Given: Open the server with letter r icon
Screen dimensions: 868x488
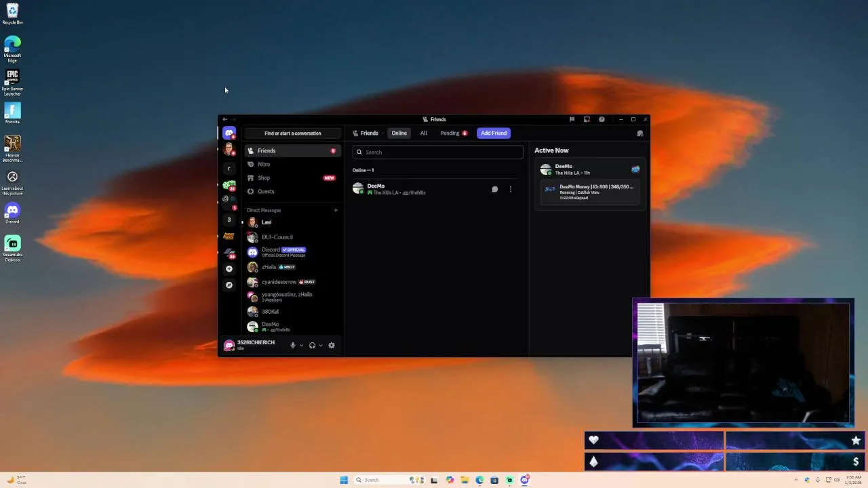Looking at the screenshot, I should click(229, 168).
